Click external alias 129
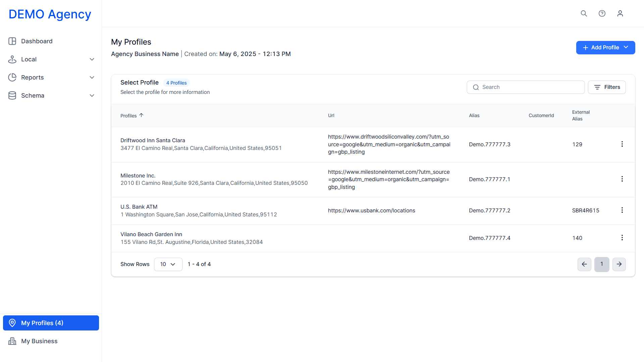The image size is (644, 362). point(577,144)
